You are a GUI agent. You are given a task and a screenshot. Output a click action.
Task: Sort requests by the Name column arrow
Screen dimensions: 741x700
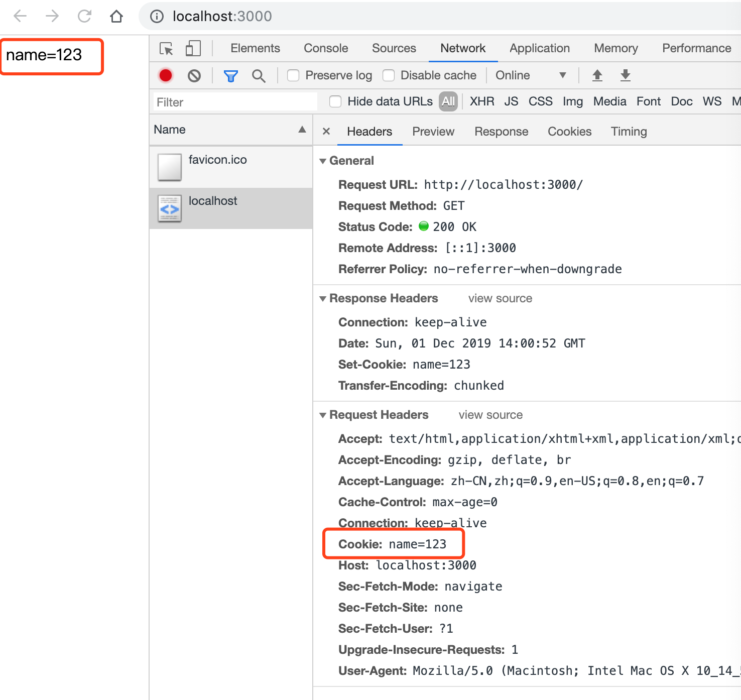302,130
